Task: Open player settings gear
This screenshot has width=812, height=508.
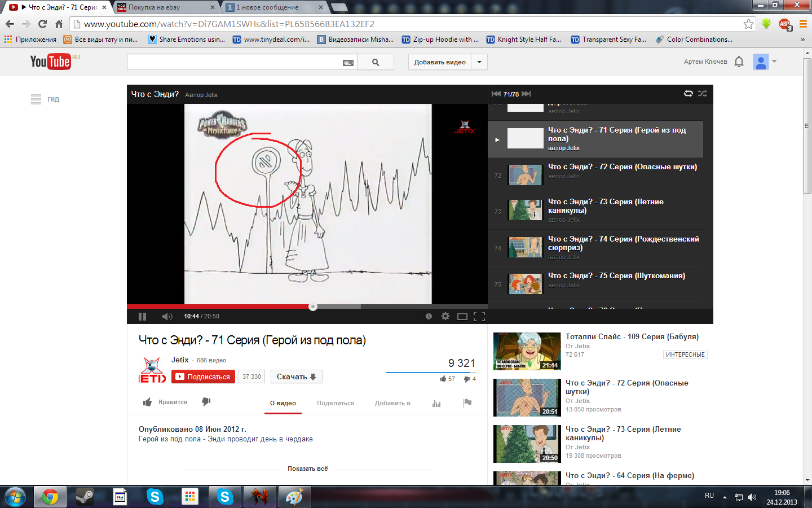Action: pyautogui.click(x=445, y=317)
